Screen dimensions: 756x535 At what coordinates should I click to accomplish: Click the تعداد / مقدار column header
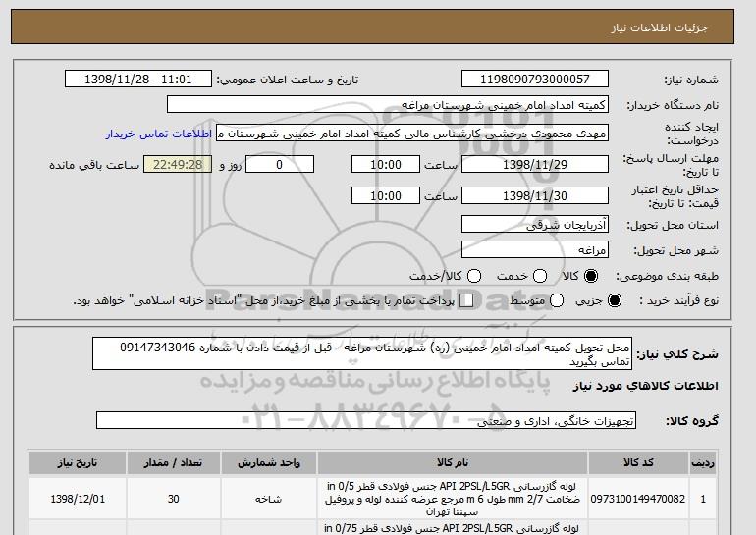pyautogui.click(x=174, y=462)
